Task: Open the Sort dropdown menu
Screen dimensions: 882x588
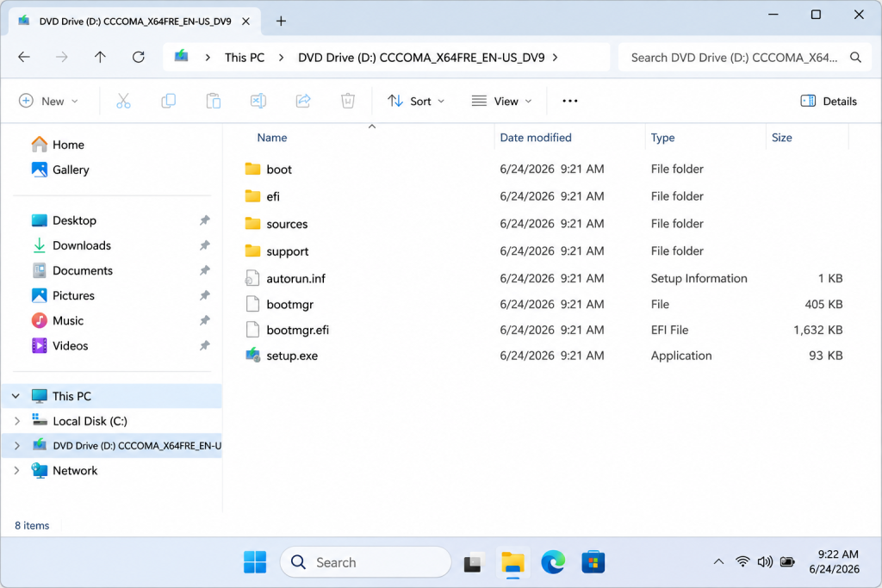Action: point(416,102)
